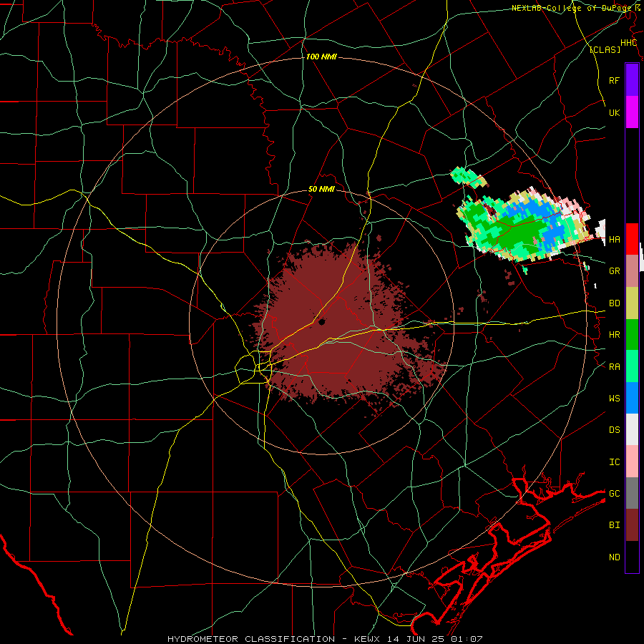Select the GC gray legend swatch
644x644 pixels.
point(632,493)
